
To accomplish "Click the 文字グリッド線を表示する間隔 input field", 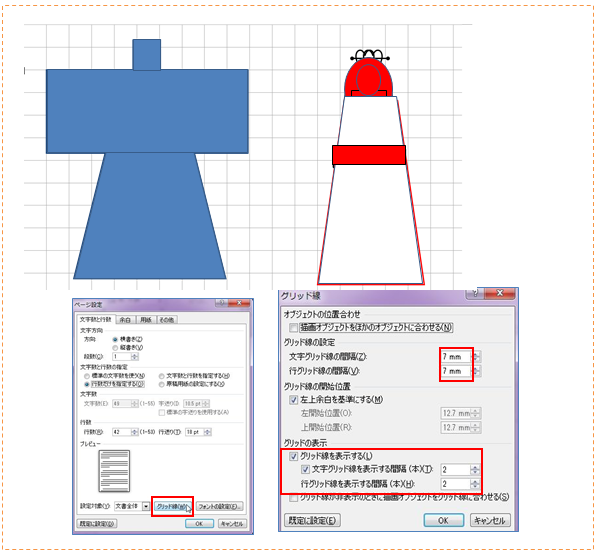I will pos(456,470).
